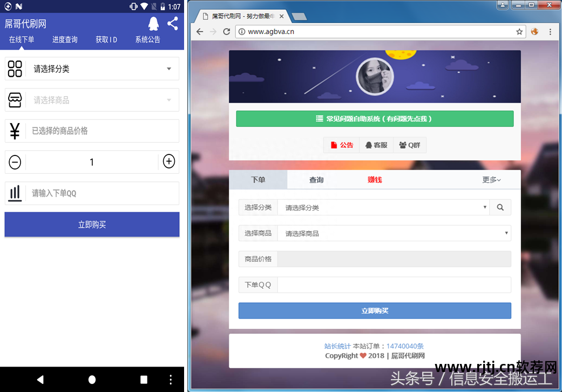Switch to 进度查询 tab in mobile app
Image resolution: width=562 pixels, height=392 pixels.
pyautogui.click(x=65, y=39)
